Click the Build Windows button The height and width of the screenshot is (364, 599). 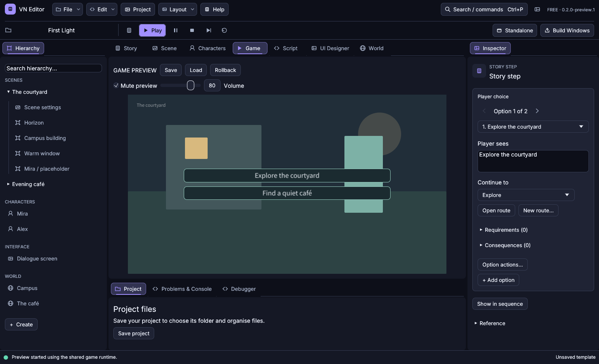(x=567, y=30)
